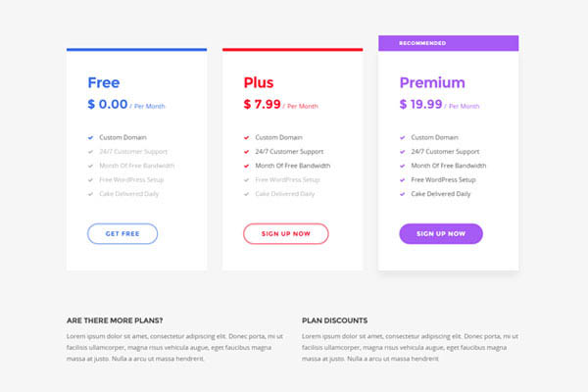The height and width of the screenshot is (392, 588).
Task: Click the RECOMMENDED banner on the Premium card
Action: (448, 43)
